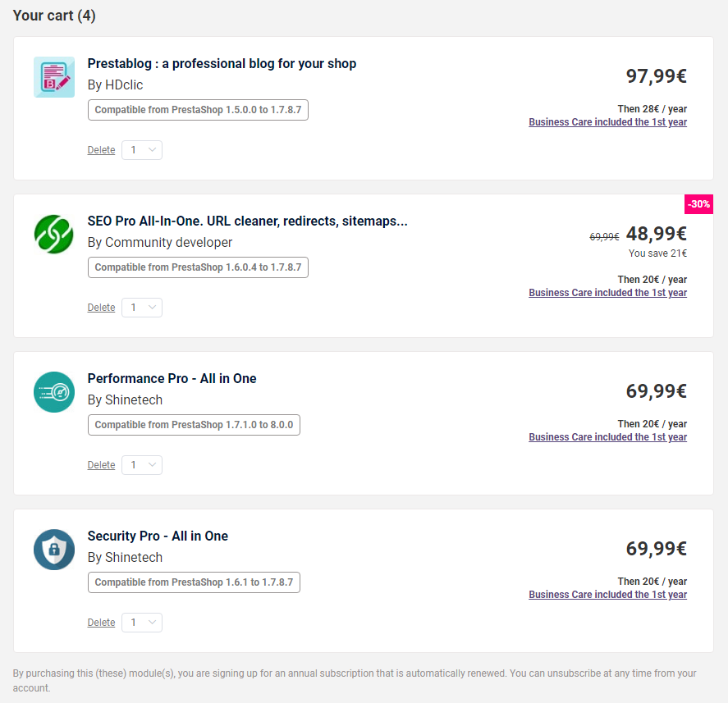Open Business Care link under Prestablog price
The width and height of the screenshot is (728, 703).
[x=607, y=122]
